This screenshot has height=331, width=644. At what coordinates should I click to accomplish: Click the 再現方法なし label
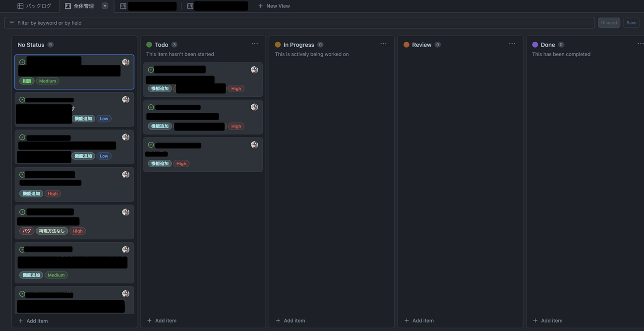(52, 231)
